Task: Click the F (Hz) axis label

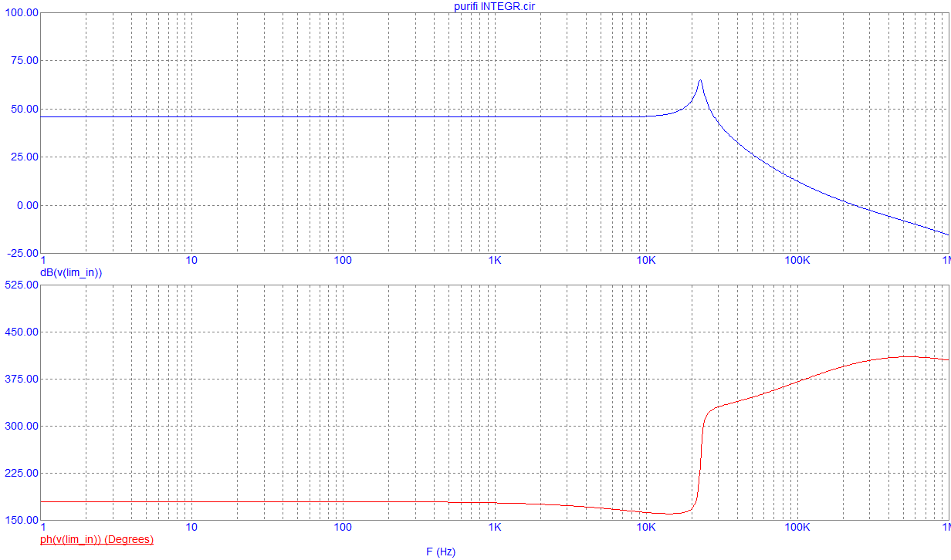Action: pos(441,552)
